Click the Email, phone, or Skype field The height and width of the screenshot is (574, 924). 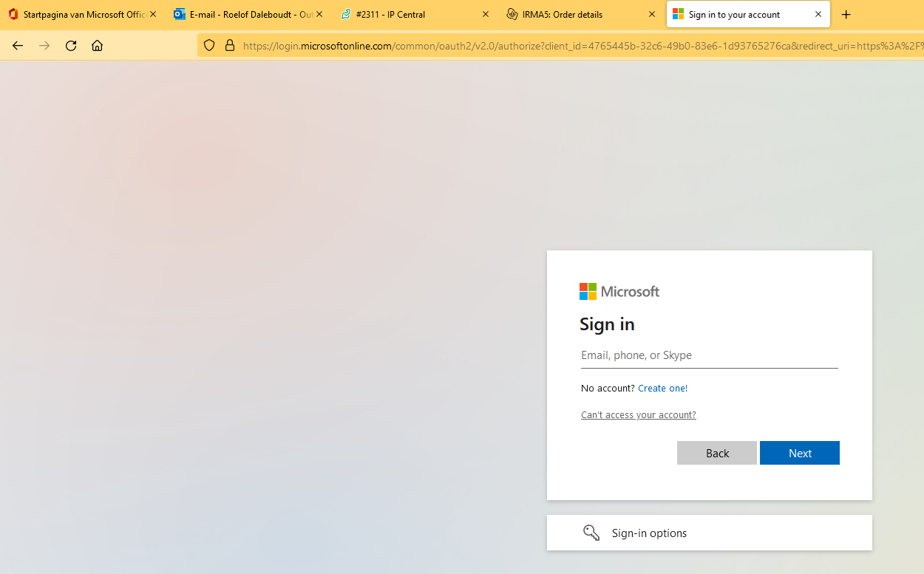coord(710,355)
